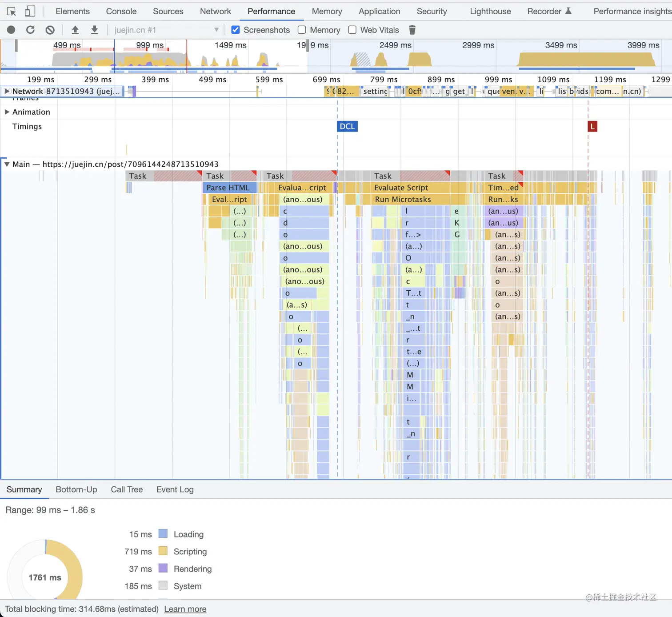This screenshot has width=672, height=617.
Task: Select the Run...ks flame bar
Action: click(503, 200)
